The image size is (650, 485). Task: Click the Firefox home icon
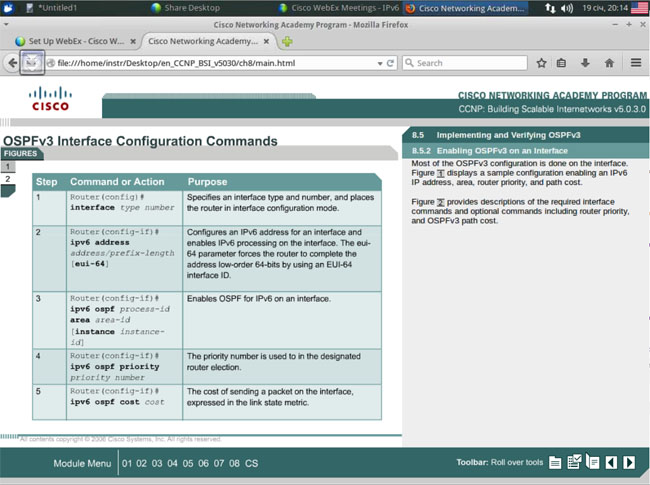[609, 63]
